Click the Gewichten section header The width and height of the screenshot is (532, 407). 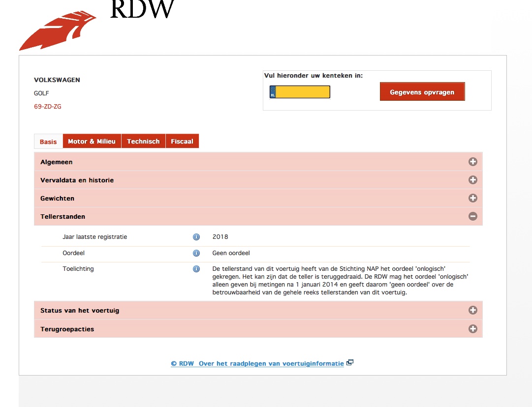258,198
